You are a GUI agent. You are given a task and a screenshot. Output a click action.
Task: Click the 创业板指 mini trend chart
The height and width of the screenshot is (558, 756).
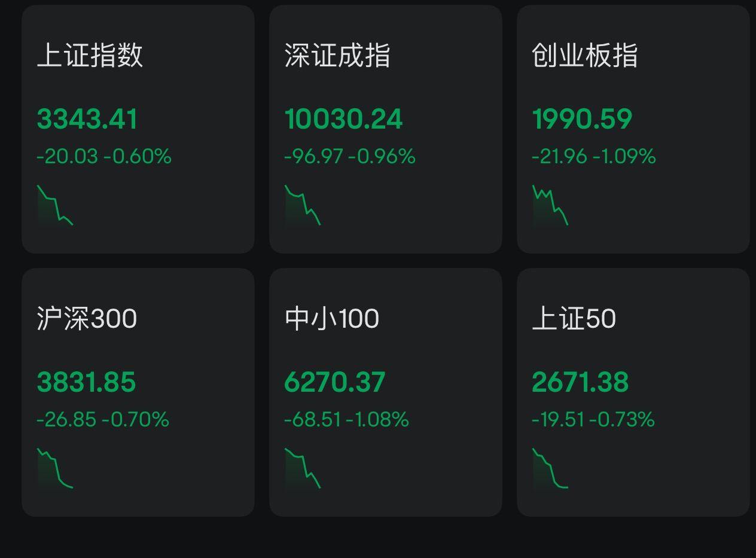coord(550,205)
